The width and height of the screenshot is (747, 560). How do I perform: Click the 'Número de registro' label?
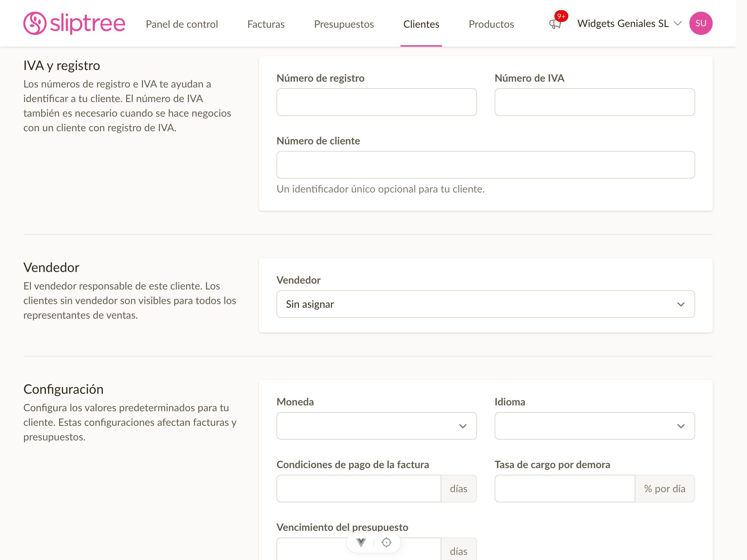coord(320,78)
